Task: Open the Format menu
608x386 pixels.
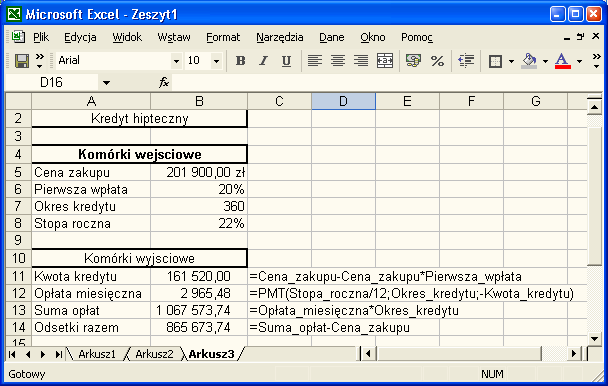Action: click(x=223, y=37)
